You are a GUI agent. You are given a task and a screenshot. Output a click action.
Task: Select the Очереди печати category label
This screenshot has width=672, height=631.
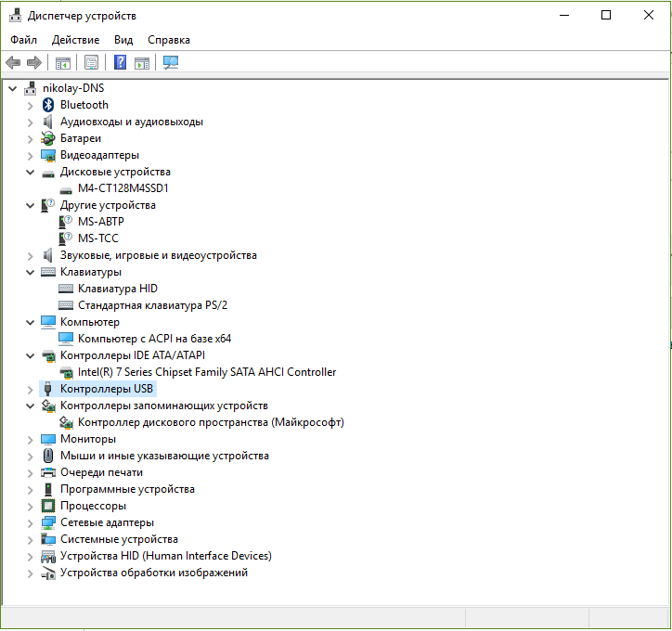pyautogui.click(x=101, y=472)
